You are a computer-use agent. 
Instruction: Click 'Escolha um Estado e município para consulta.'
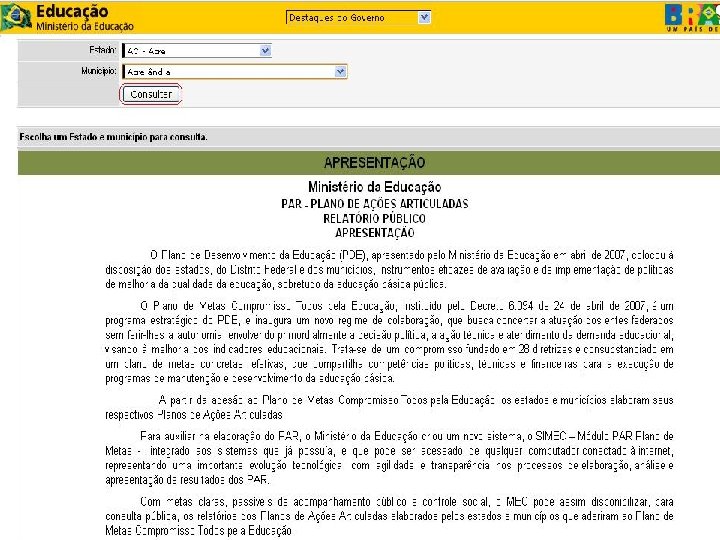pos(113,137)
